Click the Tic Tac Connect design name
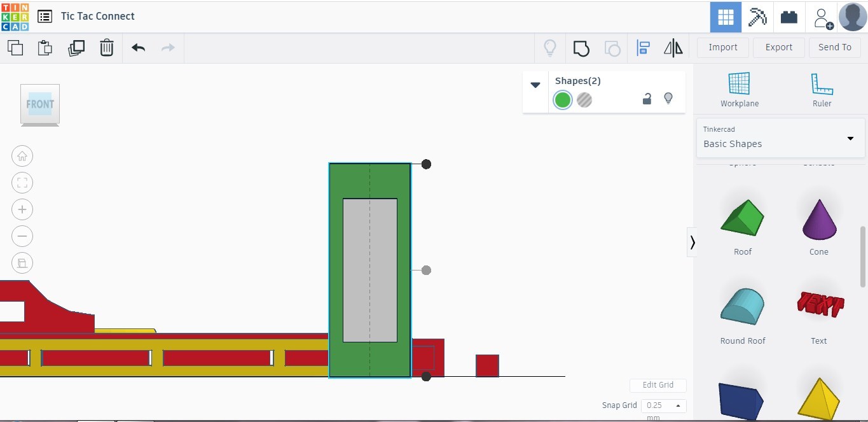868x422 pixels. (98, 17)
